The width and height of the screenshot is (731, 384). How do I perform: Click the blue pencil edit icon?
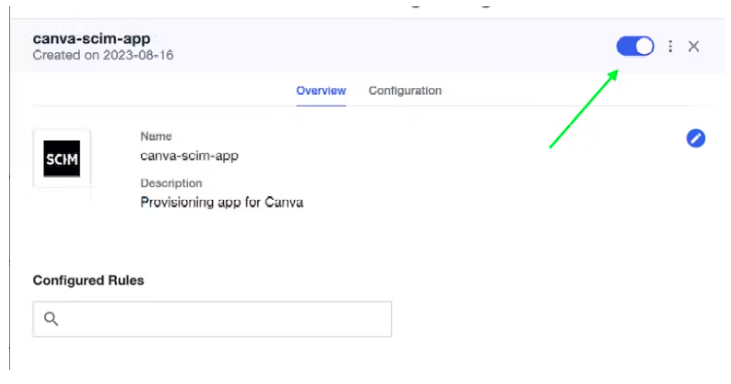coord(696,138)
